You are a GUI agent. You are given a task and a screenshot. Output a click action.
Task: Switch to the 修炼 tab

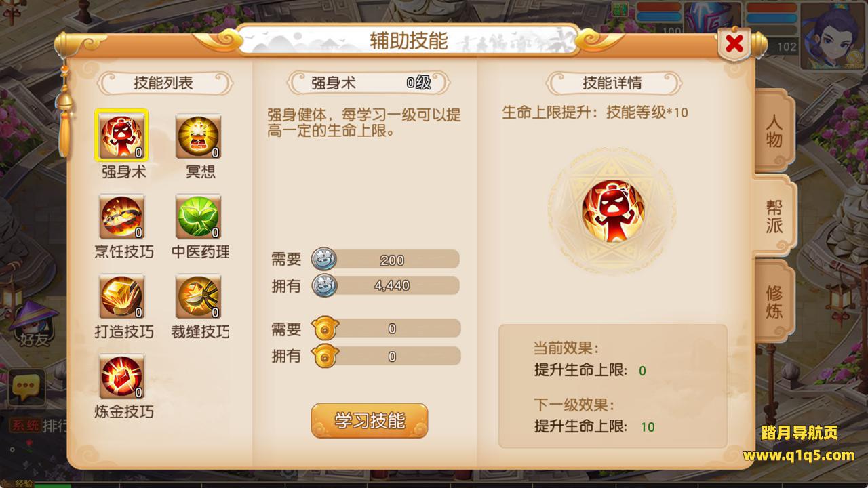(x=774, y=302)
